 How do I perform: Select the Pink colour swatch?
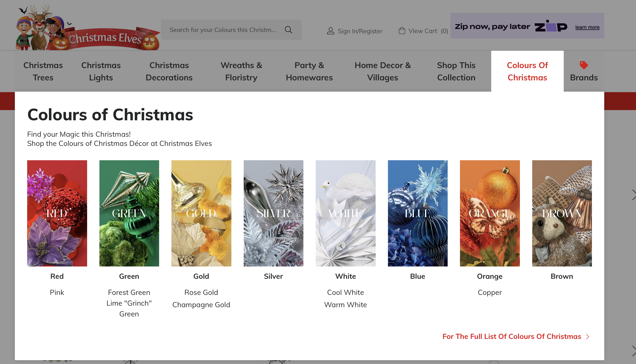57,292
